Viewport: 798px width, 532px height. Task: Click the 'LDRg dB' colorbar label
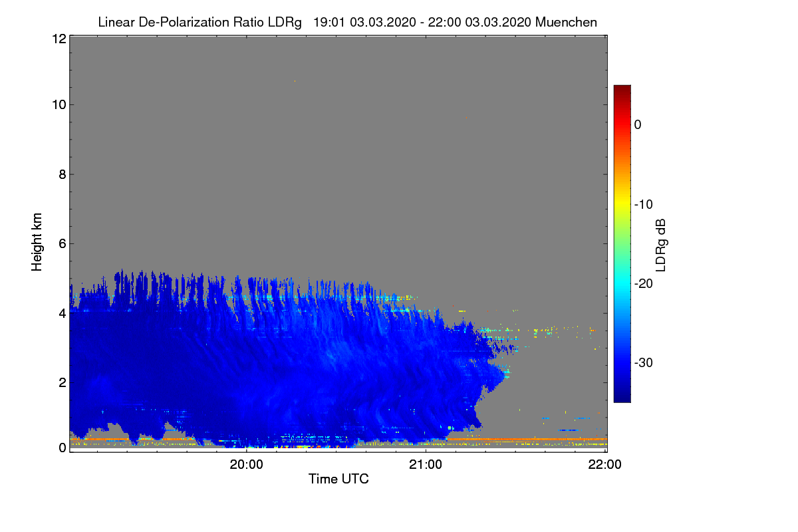(x=660, y=245)
